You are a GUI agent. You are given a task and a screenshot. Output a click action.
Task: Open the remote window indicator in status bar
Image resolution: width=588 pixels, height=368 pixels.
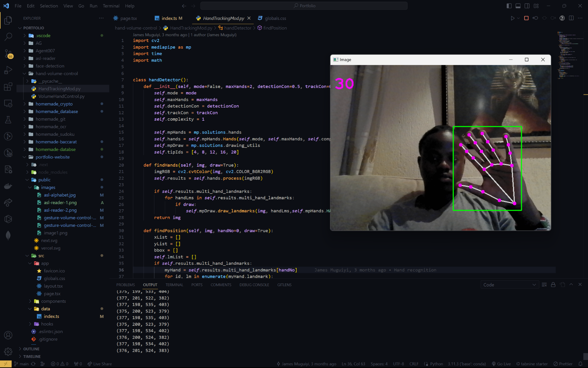pyautogui.click(x=6, y=364)
